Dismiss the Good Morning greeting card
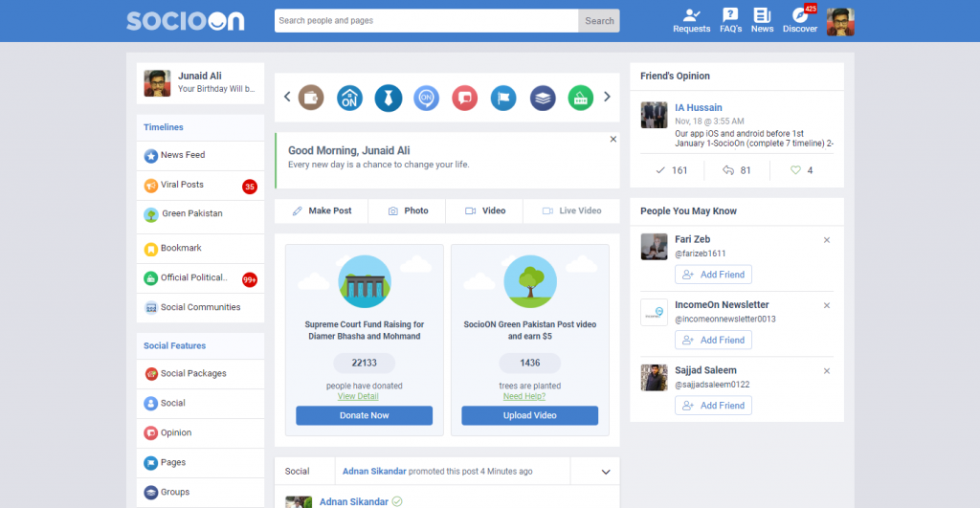This screenshot has width=980, height=508. (x=613, y=140)
